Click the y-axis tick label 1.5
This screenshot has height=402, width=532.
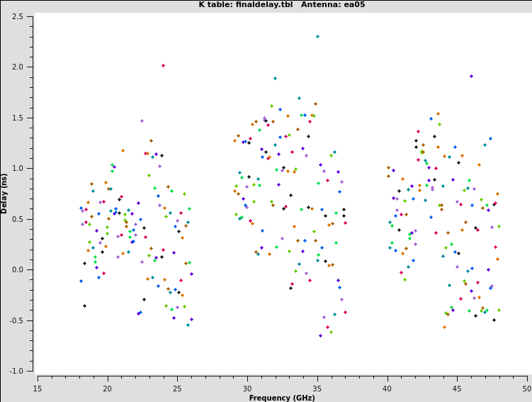click(18, 118)
